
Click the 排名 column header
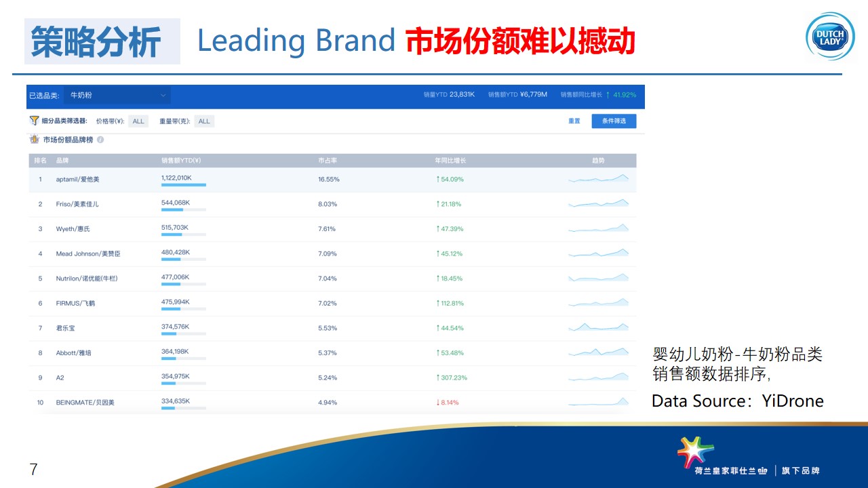(41, 161)
